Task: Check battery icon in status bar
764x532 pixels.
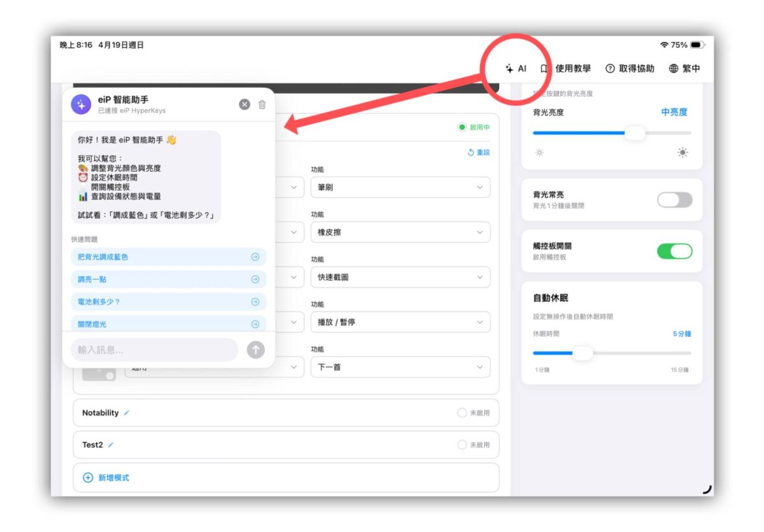Action: click(698, 45)
